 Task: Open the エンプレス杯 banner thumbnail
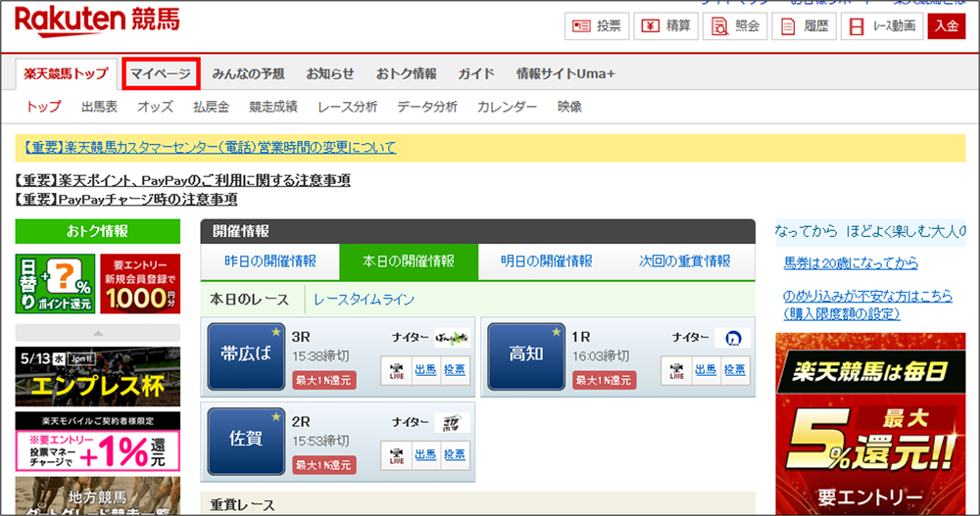[97, 377]
